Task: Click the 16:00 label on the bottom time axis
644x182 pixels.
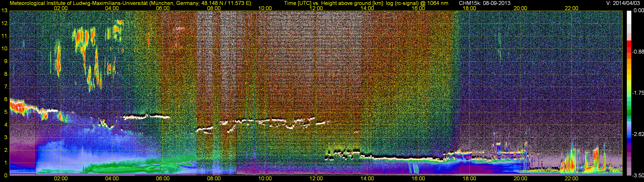Action: click(418, 179)
